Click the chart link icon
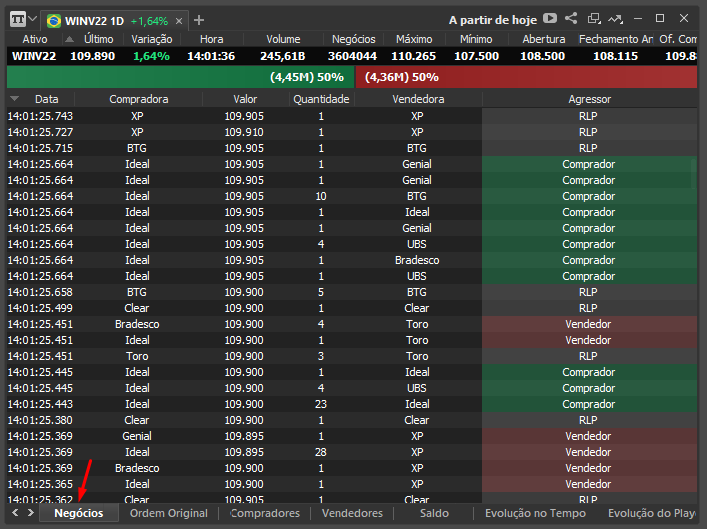 615,19
